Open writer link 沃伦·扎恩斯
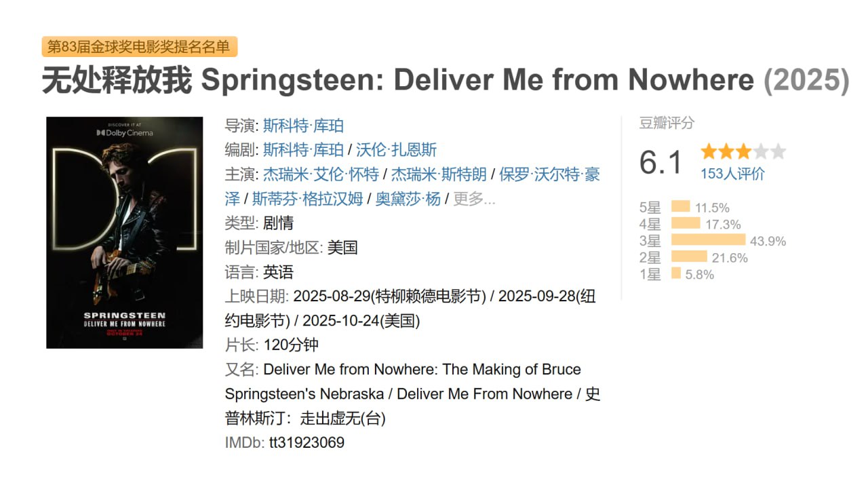 click(x=396, y=150)
